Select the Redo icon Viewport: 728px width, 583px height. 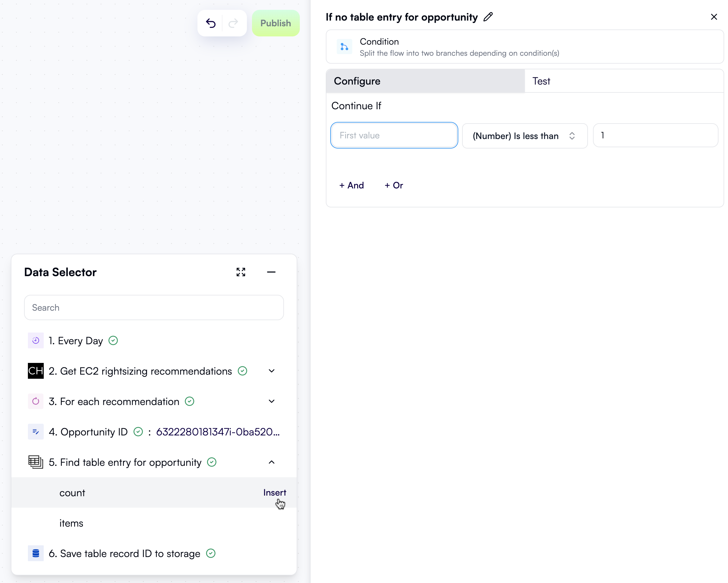coord(233,23)
